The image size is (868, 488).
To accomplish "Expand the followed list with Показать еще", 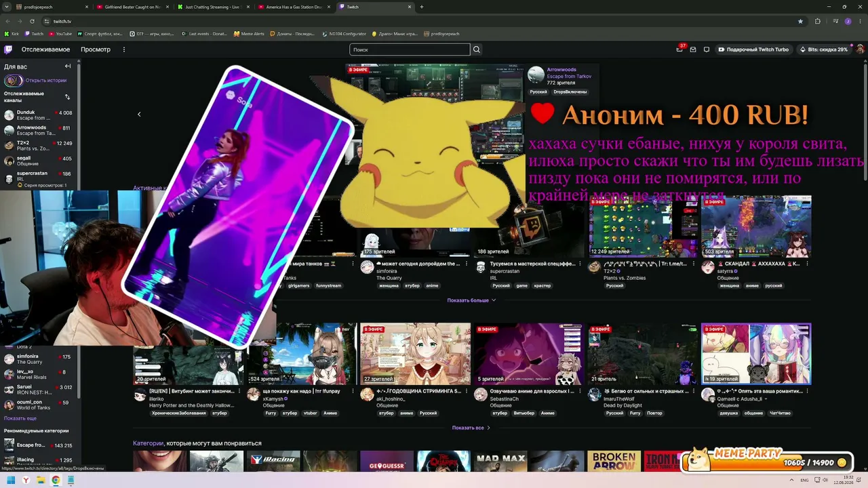I will point(20,418).
